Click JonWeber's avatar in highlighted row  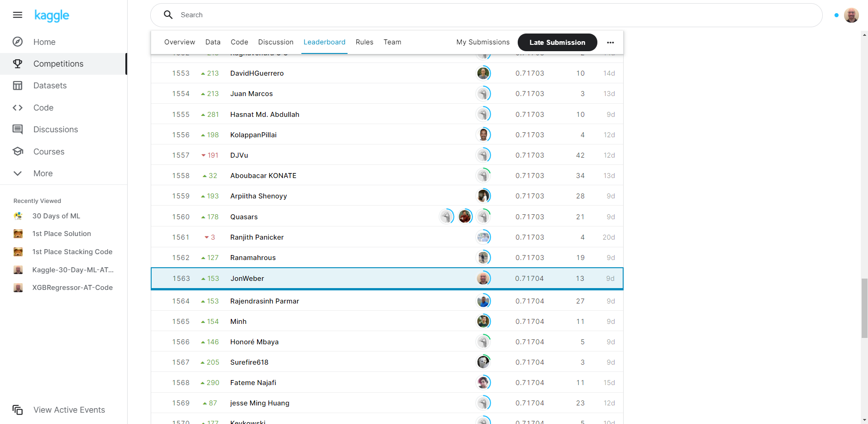pos(483,278)
